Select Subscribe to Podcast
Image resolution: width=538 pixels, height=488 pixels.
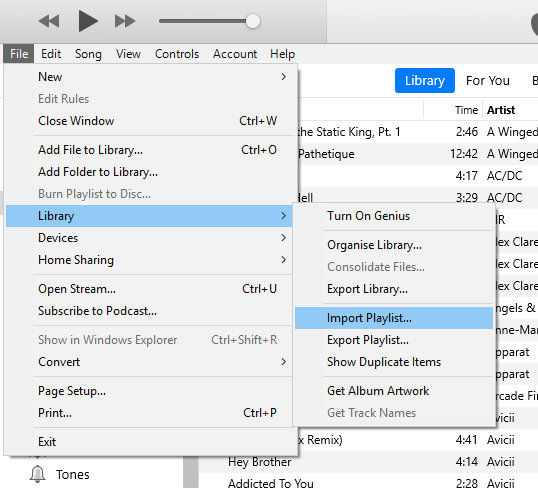tap(149, 311)
